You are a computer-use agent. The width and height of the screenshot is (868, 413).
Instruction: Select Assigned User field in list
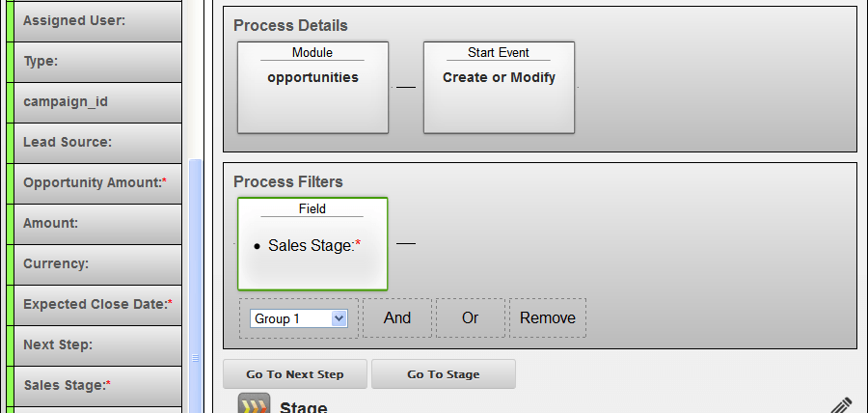pos(97,21)
